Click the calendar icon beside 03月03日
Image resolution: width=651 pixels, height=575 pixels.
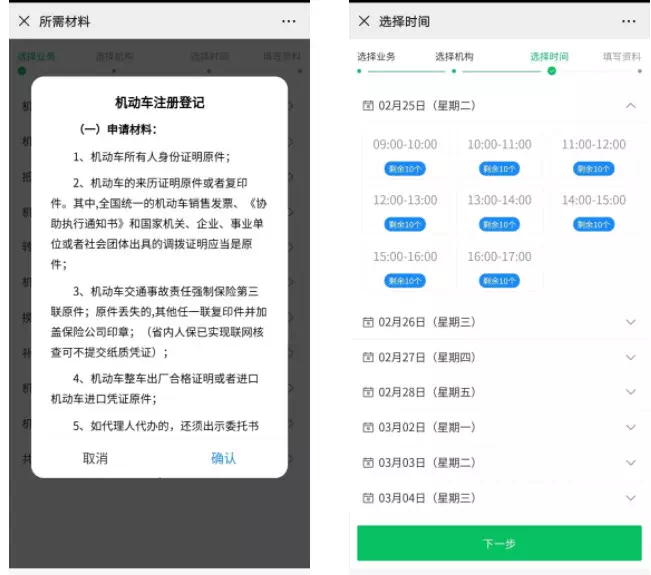point(367,463)
